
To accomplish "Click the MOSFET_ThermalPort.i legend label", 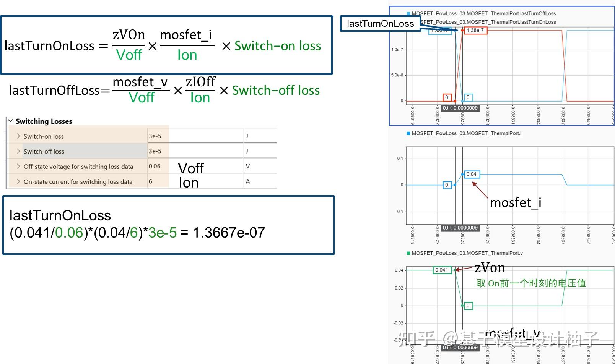I will pos(467,133).
